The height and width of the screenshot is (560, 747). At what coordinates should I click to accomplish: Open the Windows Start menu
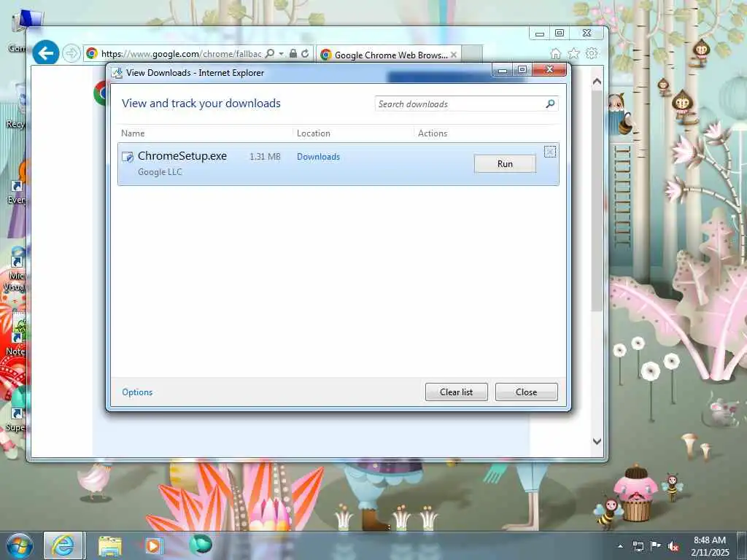tap(20, 545)
